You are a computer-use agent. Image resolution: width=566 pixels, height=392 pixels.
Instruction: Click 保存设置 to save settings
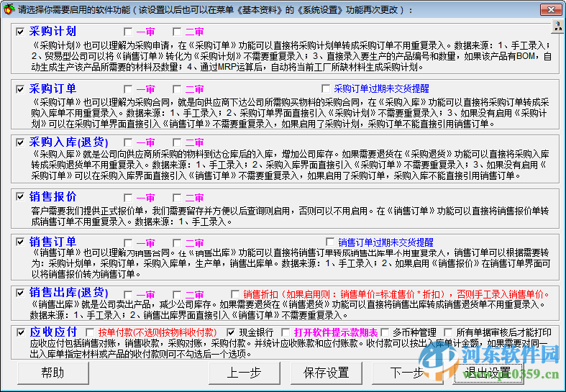[327, 373]
